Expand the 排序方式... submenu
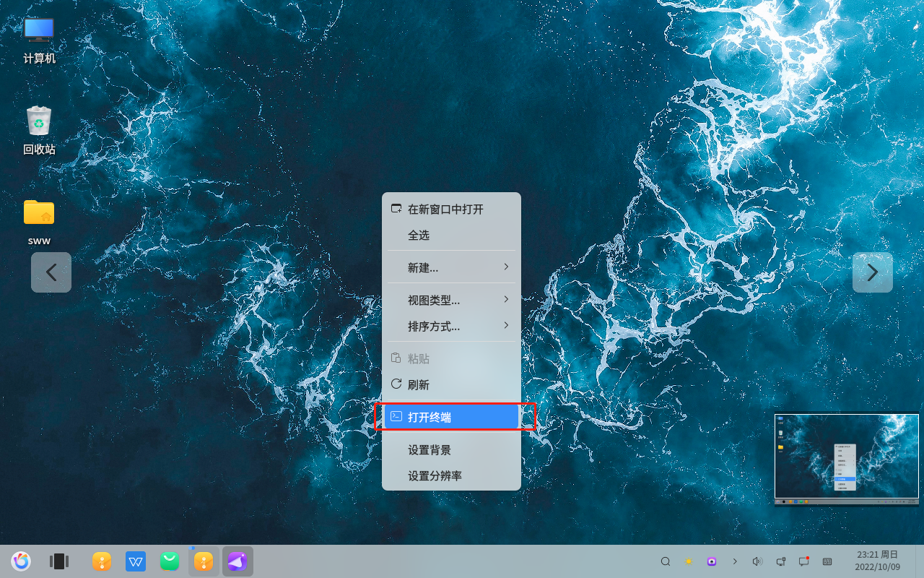 tap(451, 326)
